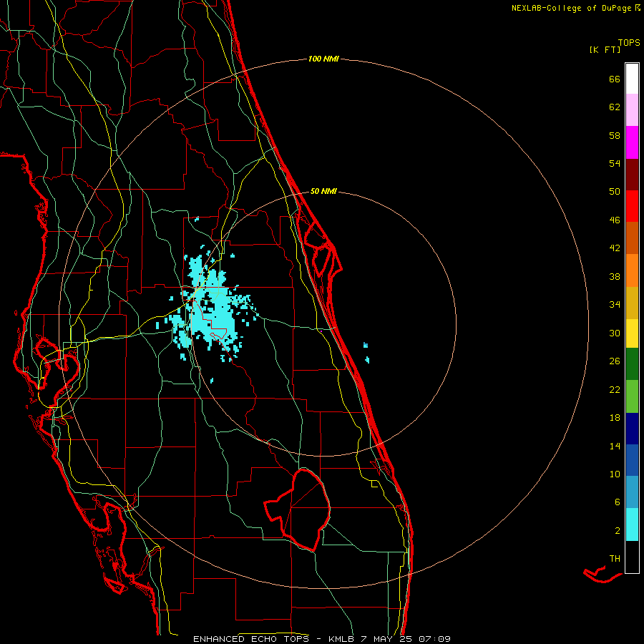644x644 pixels.
Task: Click the white 66 kft color swatch
Action: (632, 79)
